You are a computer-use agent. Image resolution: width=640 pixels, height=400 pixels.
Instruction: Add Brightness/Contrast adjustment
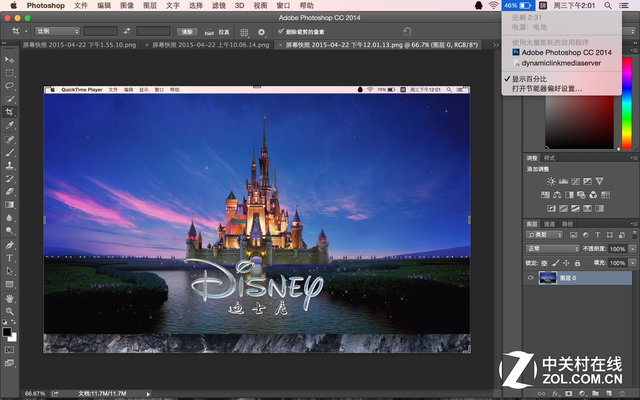pos(551,182)
